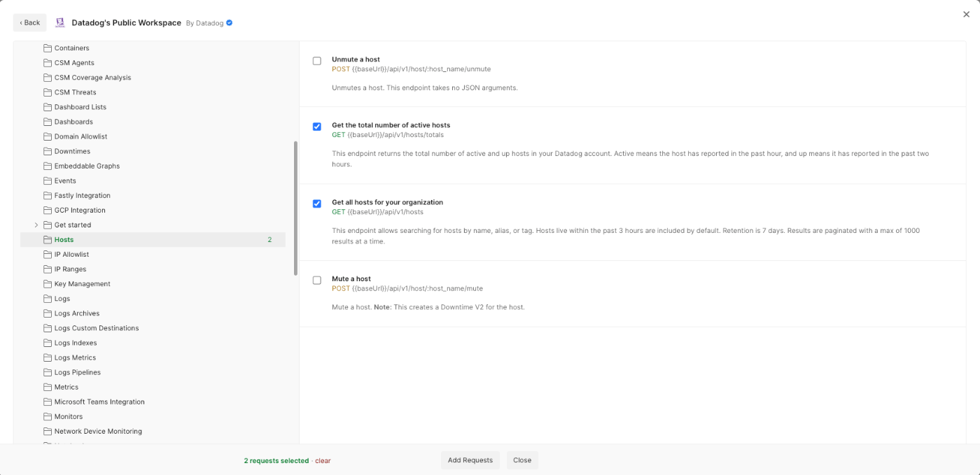The width and height of the screenshot is (980, 475).
Task: Click the Logs Archives folder icon
Action: [x=48, y=313]
